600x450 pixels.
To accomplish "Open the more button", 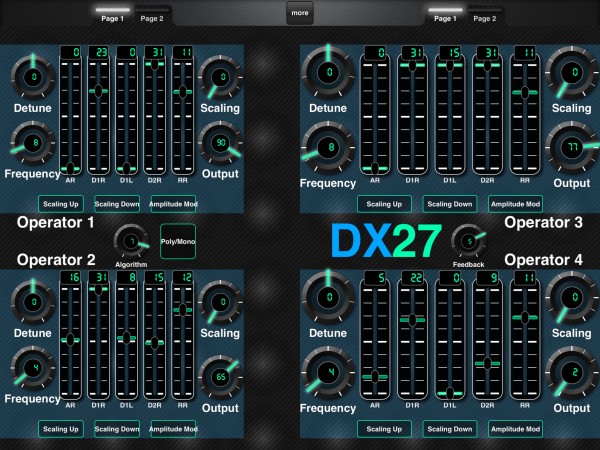I will (300, 13).
